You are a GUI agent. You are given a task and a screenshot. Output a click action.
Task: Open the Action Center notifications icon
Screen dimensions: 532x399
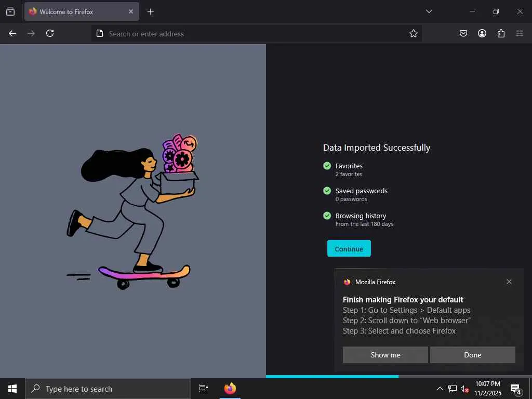515,389
